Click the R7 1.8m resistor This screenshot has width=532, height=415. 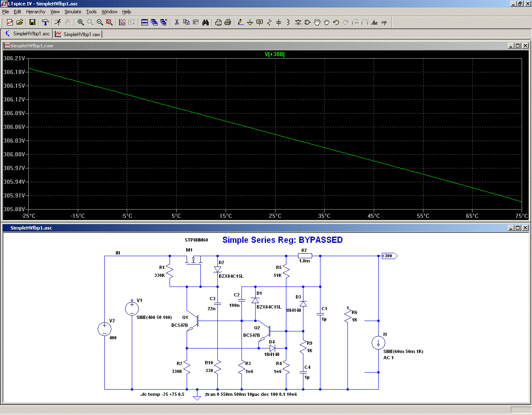pyautogui.click(x=305, y=256)
